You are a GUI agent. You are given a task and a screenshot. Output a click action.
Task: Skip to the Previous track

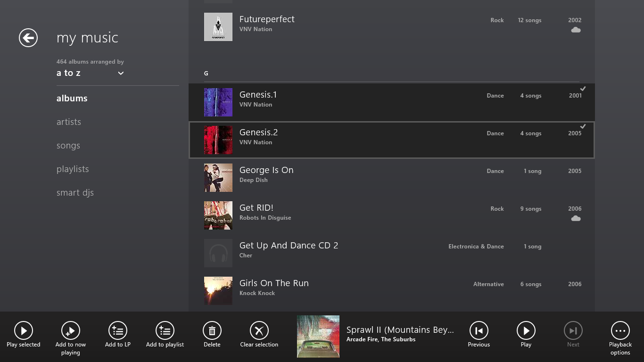(479, 330)
